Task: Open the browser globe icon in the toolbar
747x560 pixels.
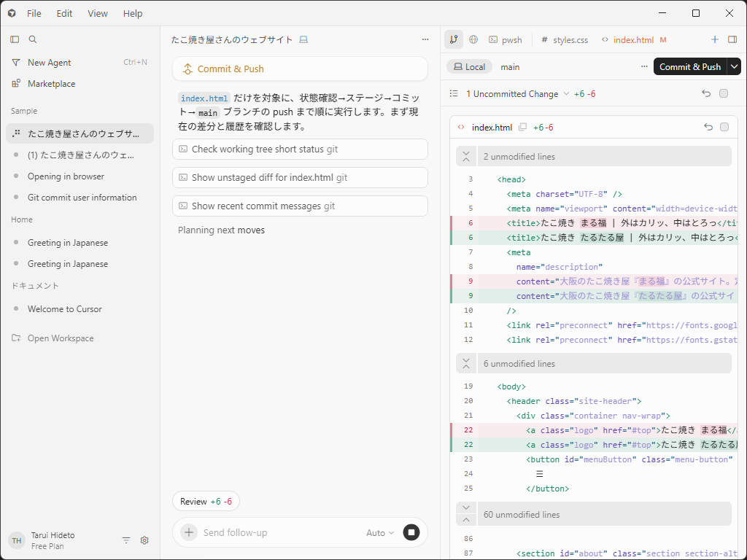Action: coord(473,39)
